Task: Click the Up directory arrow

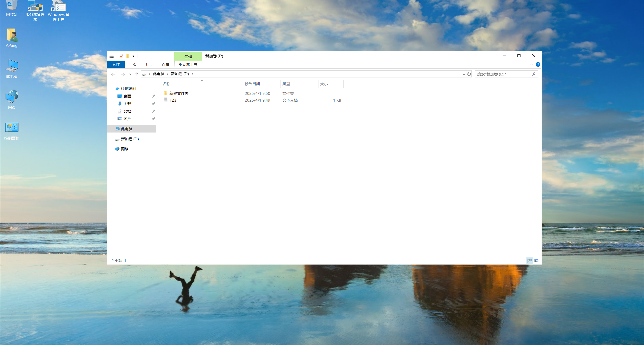Action: [137, 74]
